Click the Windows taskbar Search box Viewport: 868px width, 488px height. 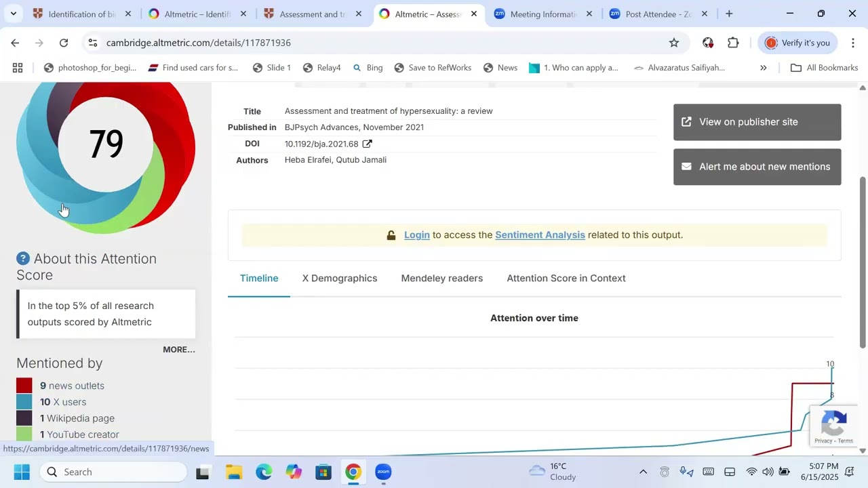(x=113, y=472)
